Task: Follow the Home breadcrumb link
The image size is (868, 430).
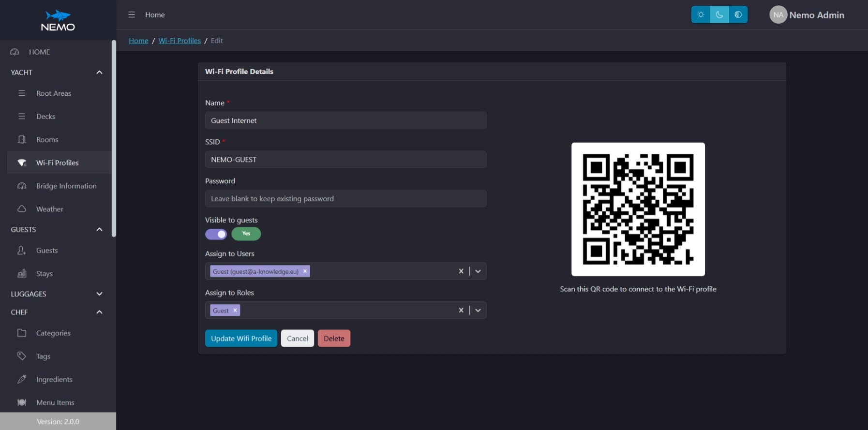Action: pyautogui.click(x=138, y=41)
